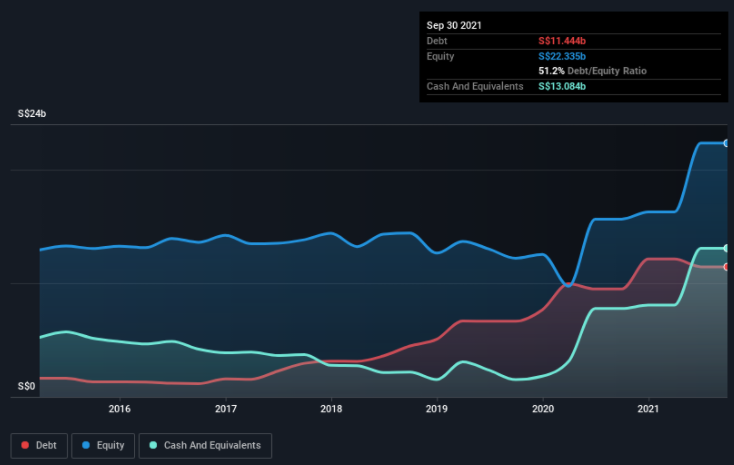Viewport: 734px width, 465px height.
Task: Select the 2020 x-axis label
Action: point(543,408)
